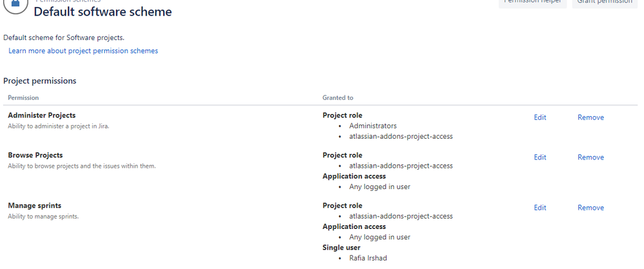This screenshot has height=269, width=644.
Task: Open the Permission helper
Action: 532,3
